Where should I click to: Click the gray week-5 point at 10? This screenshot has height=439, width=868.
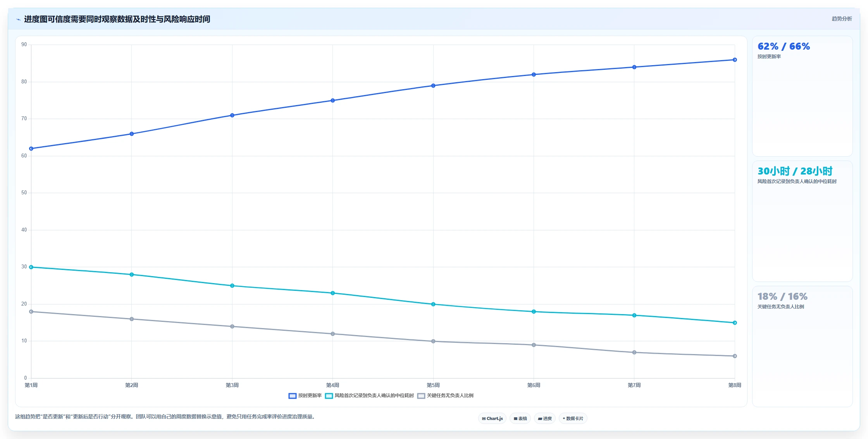point(433,341)
